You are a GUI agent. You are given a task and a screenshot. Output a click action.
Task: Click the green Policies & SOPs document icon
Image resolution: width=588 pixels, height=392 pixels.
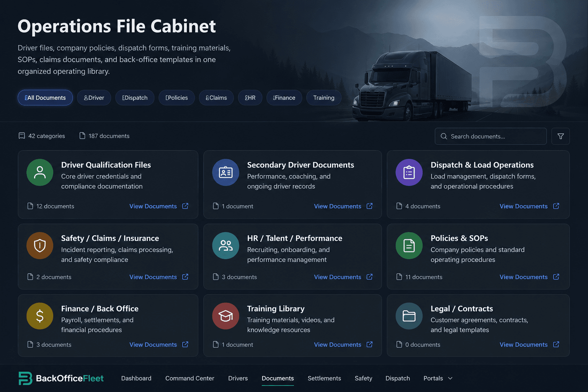tap(409, 246)
